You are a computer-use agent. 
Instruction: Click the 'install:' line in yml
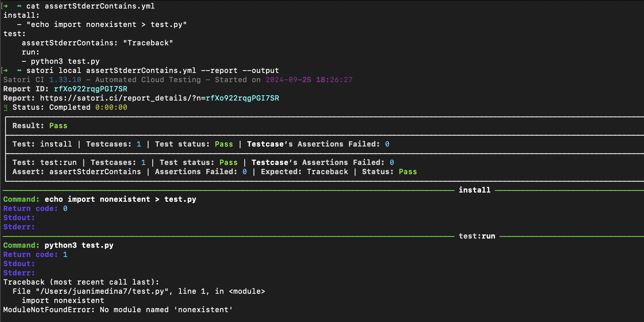[21, 15]
